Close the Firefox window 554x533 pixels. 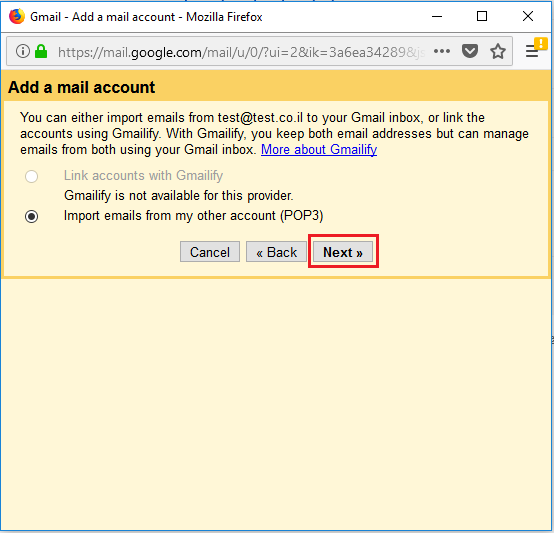tap(528, 16)
